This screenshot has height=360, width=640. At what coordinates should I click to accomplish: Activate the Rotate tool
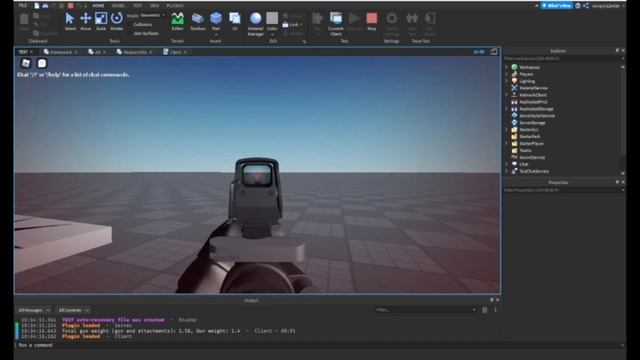tap(116, 21)
